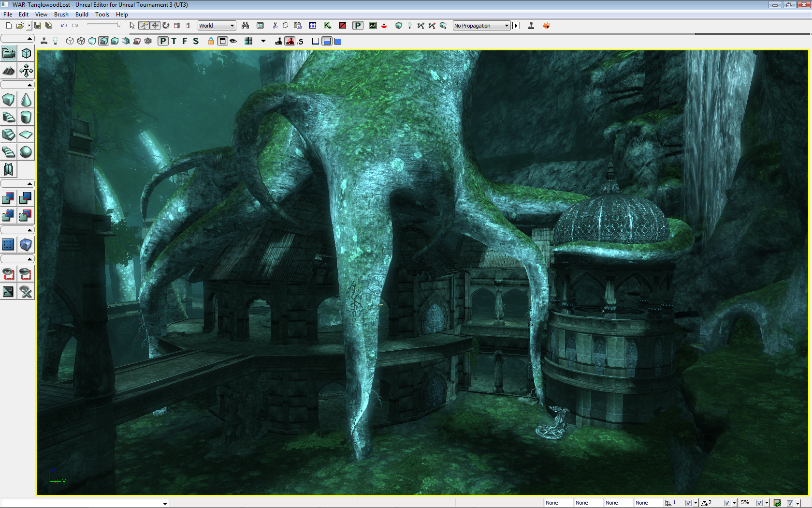The width and height of the screenshot is (812, 508).
Task: Open the No Propagation dropdown
Action: click(481, 26)
